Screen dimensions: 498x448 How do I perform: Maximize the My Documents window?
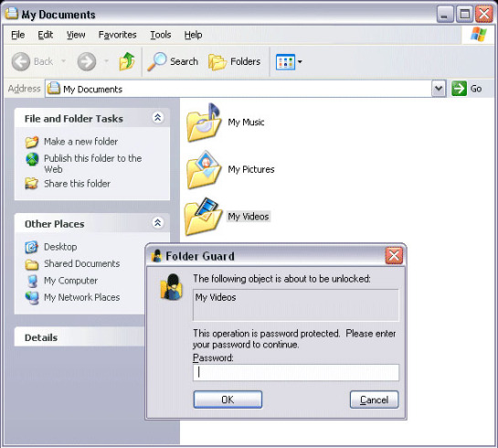(464, 14)
